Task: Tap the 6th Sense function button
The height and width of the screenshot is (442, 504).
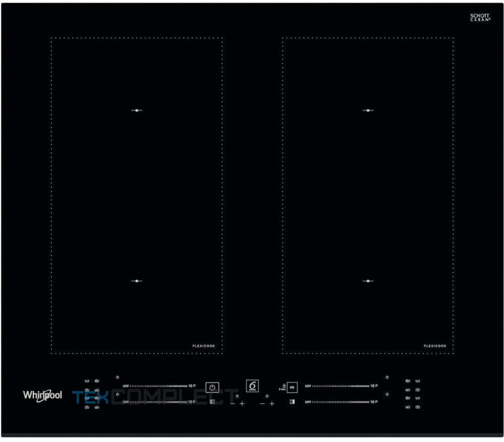Action: coord(253,386)
